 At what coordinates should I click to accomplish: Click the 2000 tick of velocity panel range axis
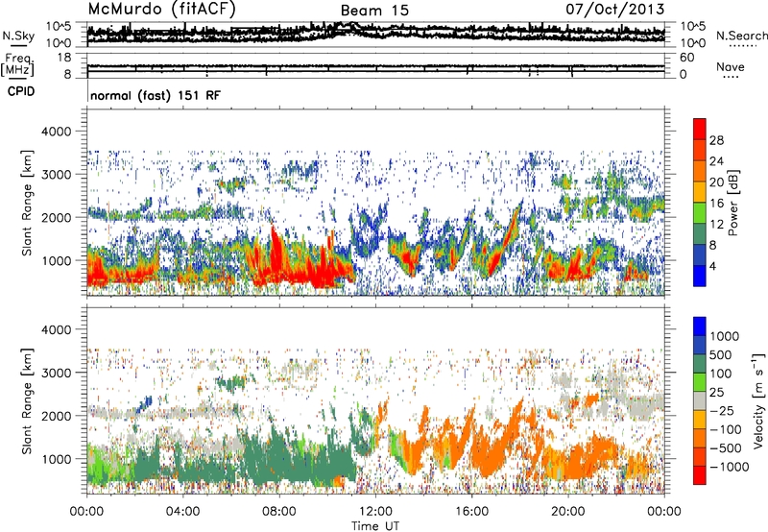(57, 416)
